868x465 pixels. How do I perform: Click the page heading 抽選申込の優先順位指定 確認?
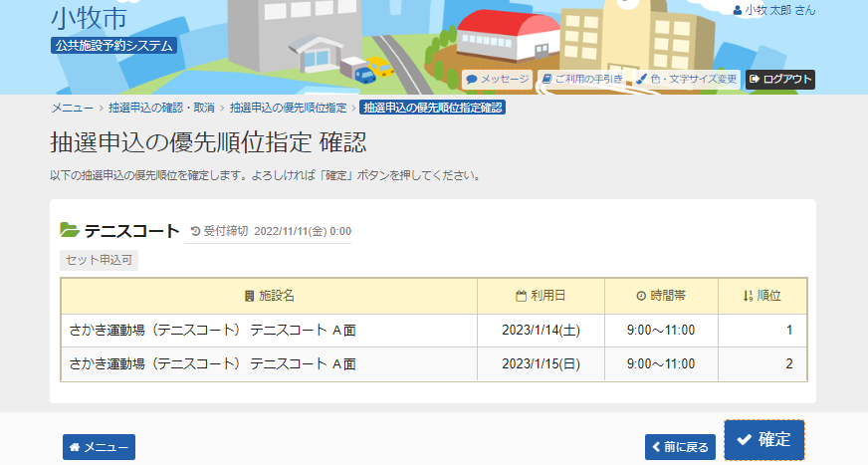point(208,142)
